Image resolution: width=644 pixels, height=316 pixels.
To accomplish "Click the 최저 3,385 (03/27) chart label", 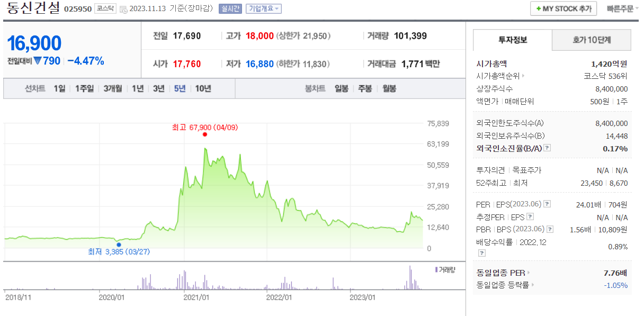I will [x=119, y=252].
